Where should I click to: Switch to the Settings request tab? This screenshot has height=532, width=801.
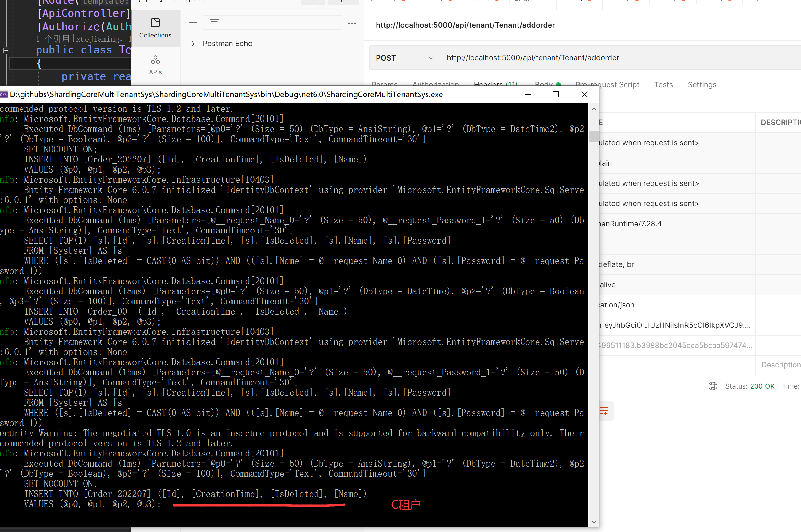pyautogui.click(x=701, y=84)
